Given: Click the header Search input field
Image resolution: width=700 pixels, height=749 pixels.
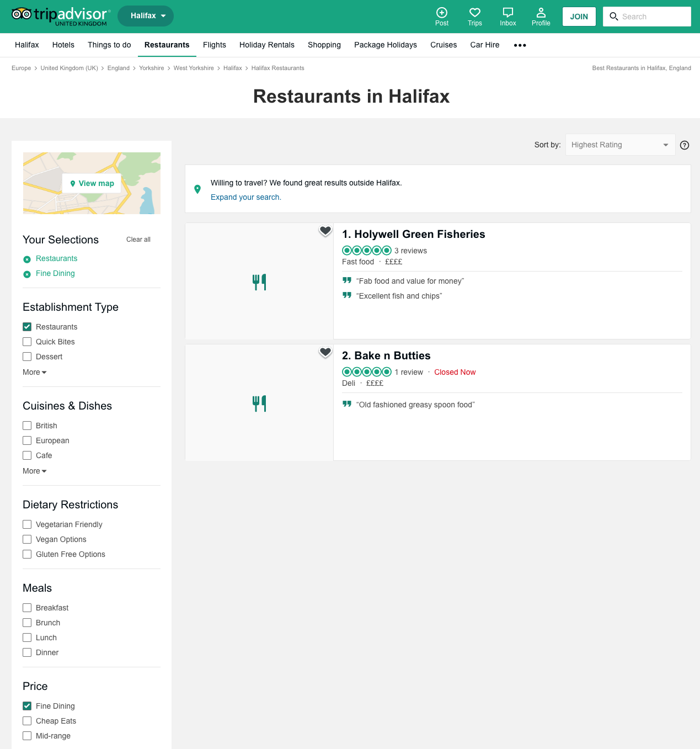Looking at the screenshot, I should [654, 17].
